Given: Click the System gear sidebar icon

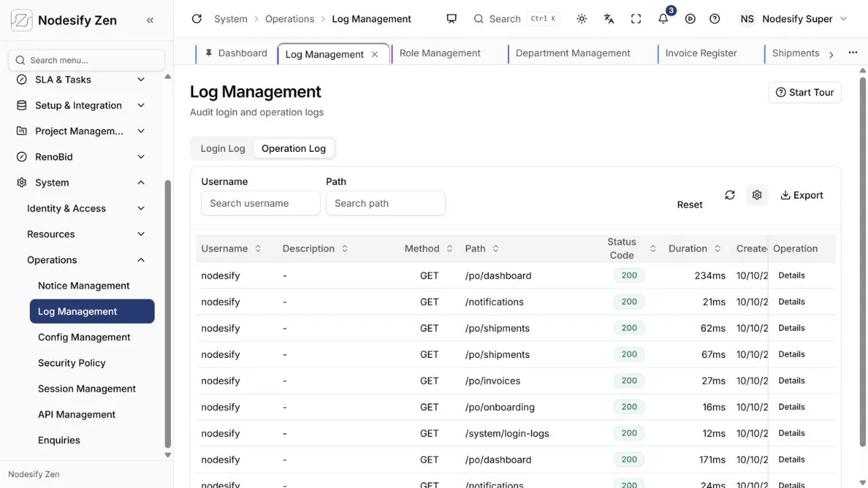Looking at the screenshot, I should coord(22,183).
